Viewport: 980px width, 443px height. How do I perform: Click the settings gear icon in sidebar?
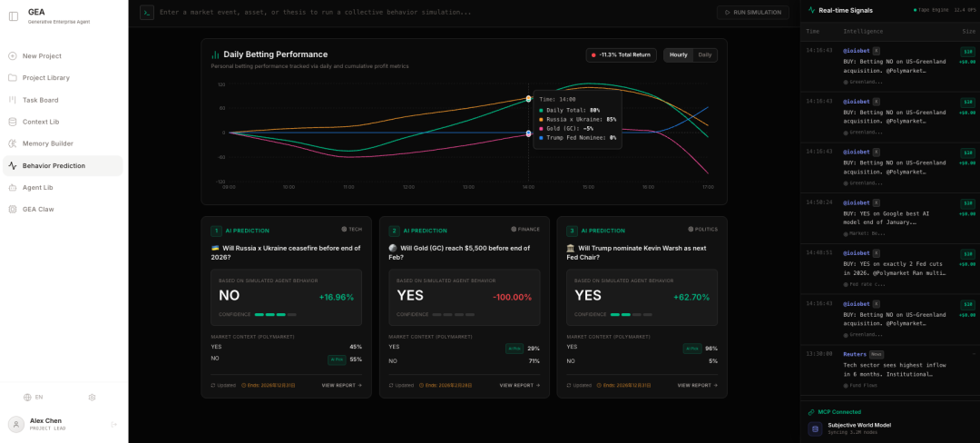point(92,397)
